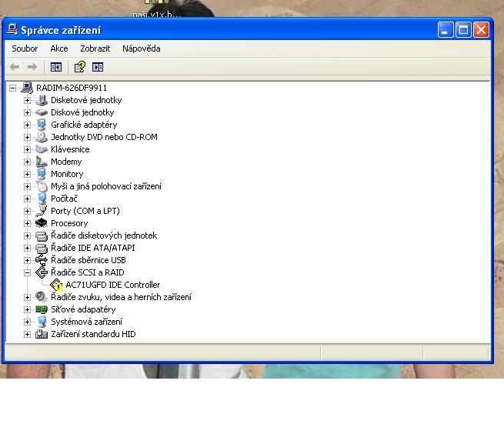Image resolution: width=504 pixels, height=444 pixels.
Task: Click the warning icon on AC71UGFD IDE Controller
Action: pos(56,285)
